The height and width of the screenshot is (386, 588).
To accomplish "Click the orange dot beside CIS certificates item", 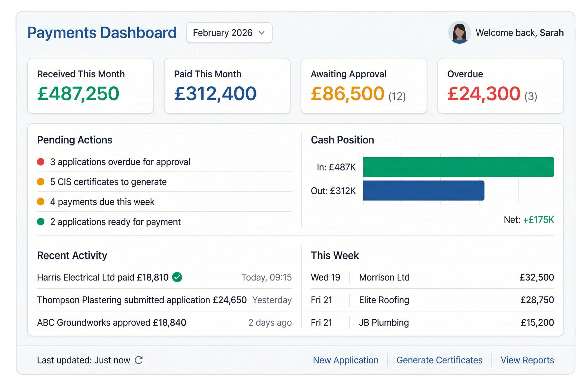I will pyautogui.click(x=41, y=182).
